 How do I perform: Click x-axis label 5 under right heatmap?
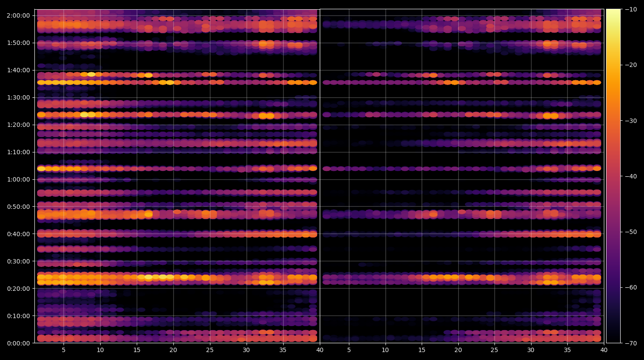coord(349,350)
